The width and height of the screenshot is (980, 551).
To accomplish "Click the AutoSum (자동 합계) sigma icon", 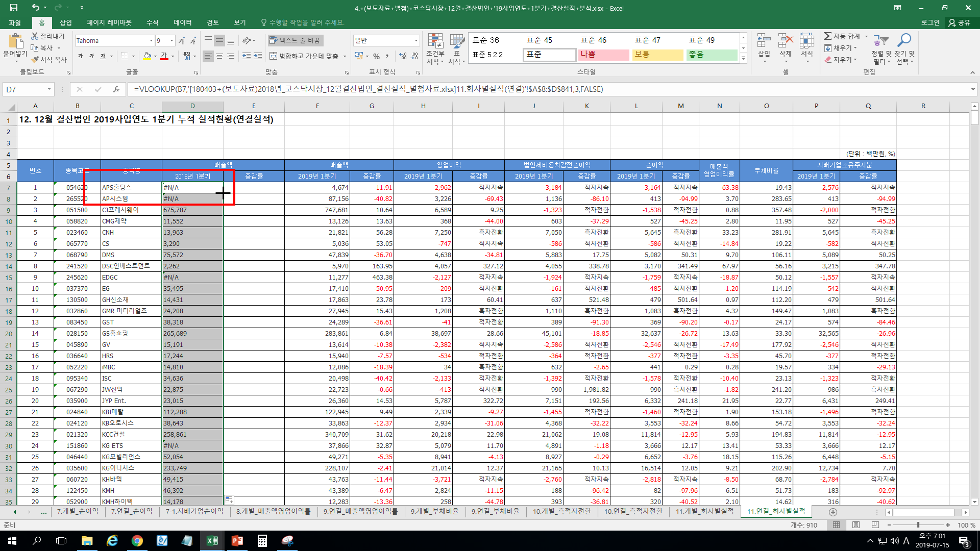I will [828, 36].
